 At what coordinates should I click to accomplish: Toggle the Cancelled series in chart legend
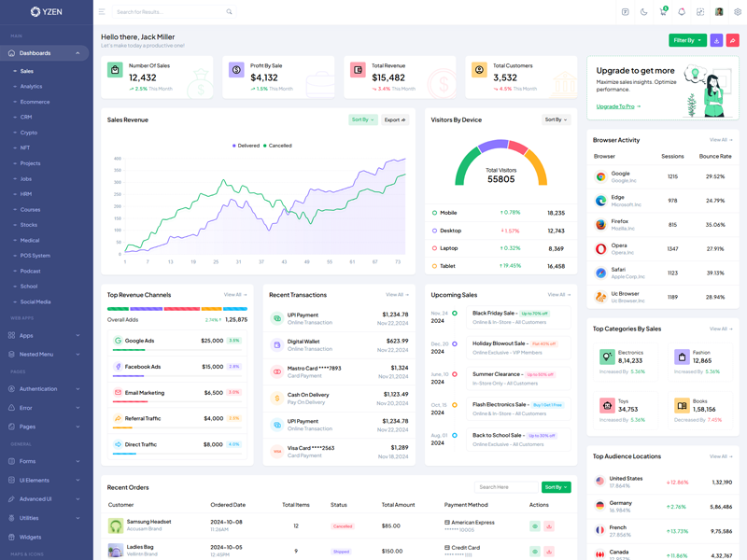(279, 146)
